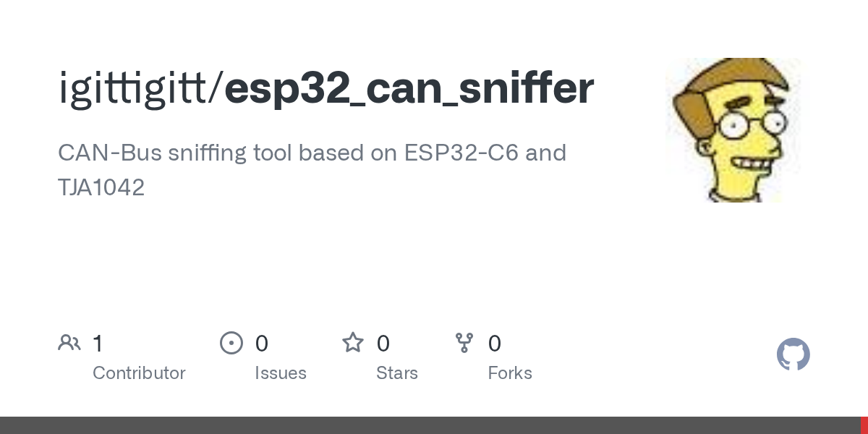Click the red language bar segment
Screen dimensions: 868x434
[864, 425]
